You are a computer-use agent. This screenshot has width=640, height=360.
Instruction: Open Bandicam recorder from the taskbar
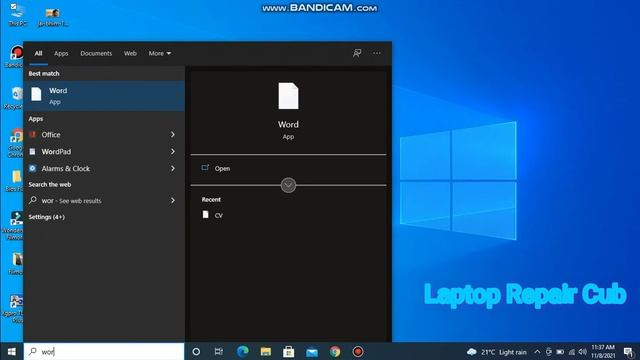click(x=358, y=351)
